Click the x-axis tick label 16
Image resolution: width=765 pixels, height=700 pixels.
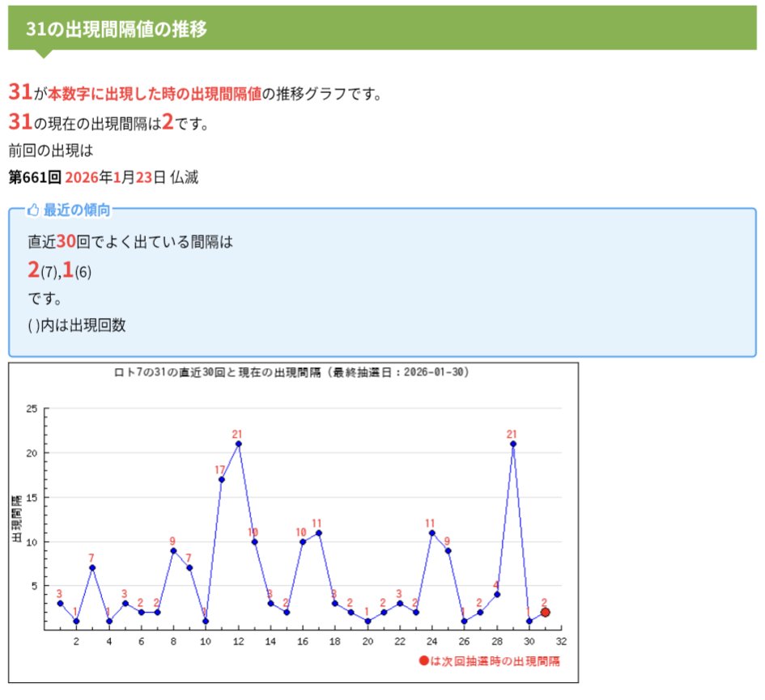[x=303, y=642]
